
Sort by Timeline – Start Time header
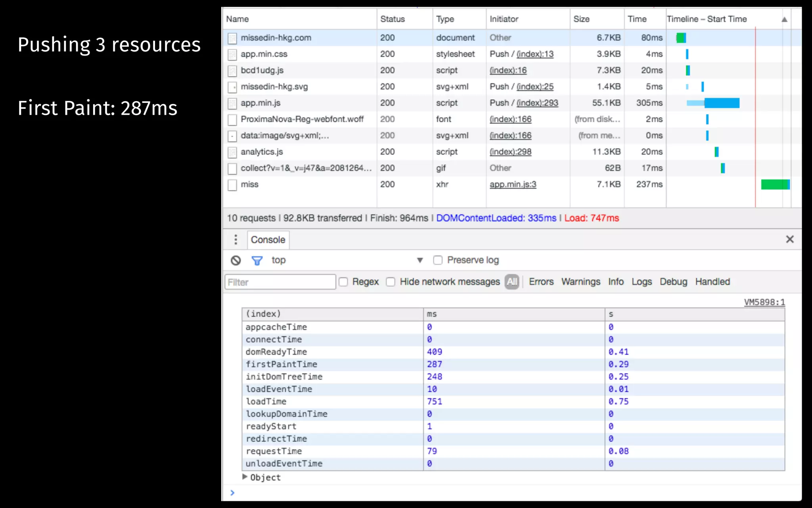coord(707,19)
